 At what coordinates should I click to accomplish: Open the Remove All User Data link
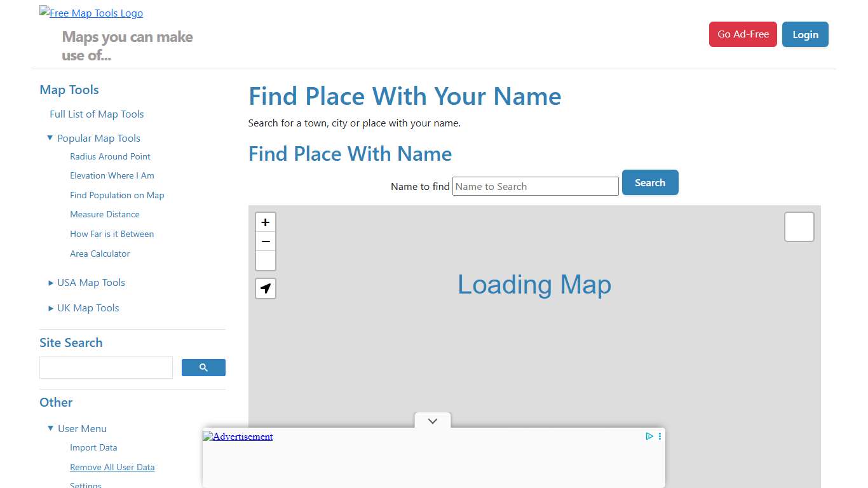click(x=112, y=467)
